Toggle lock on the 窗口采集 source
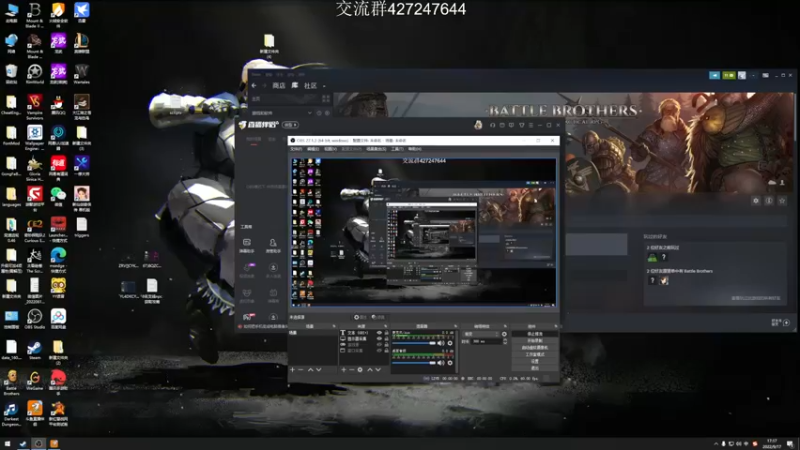800x450 pixels. [x=386, y=351]
